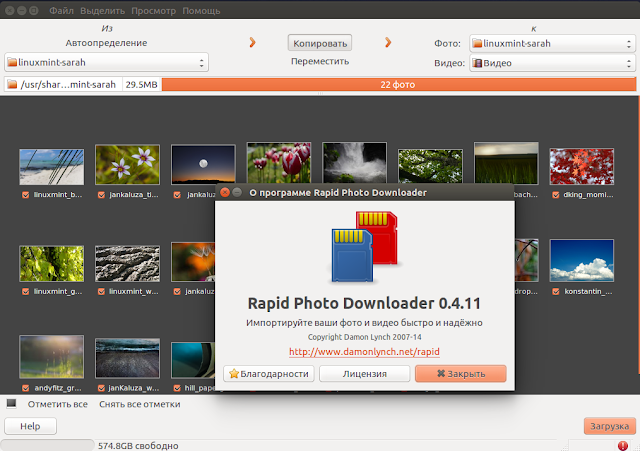
Task: Uncheck the linuxmint_b... photo checkbox
Action: tap(26, 195)
